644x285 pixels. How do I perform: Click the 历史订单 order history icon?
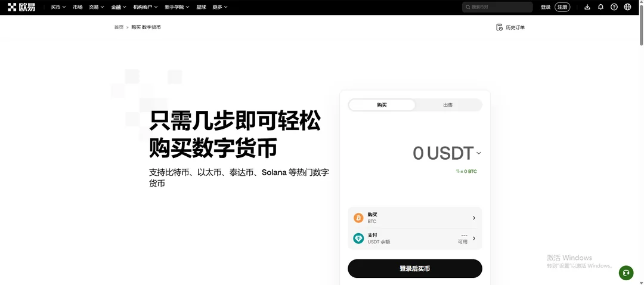500,27
